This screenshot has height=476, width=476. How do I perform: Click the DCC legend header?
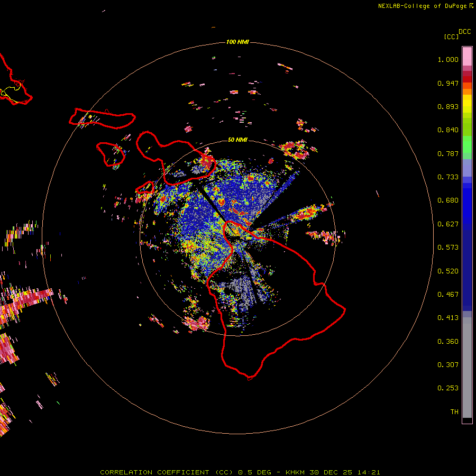click(x=465, y=32)
